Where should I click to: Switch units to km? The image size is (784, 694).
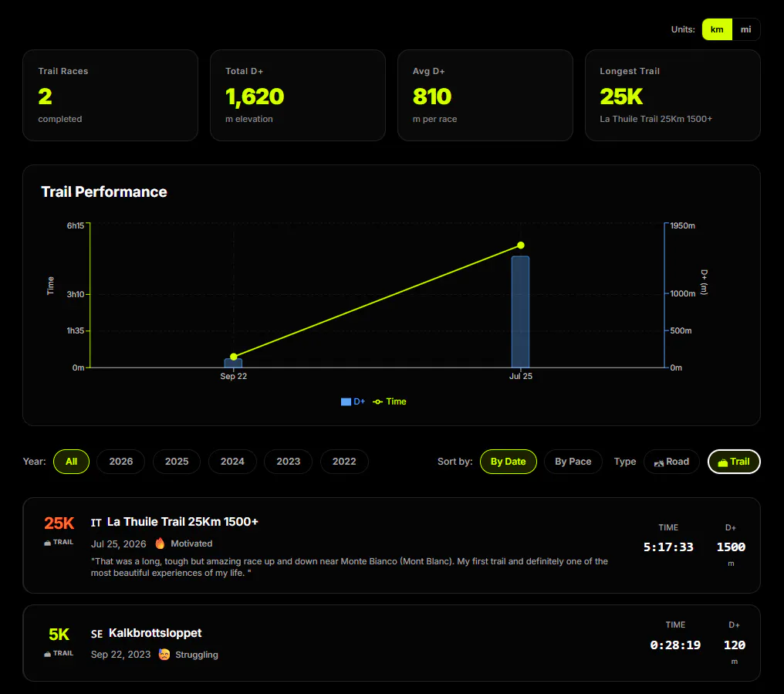click(x=717, y=29)
